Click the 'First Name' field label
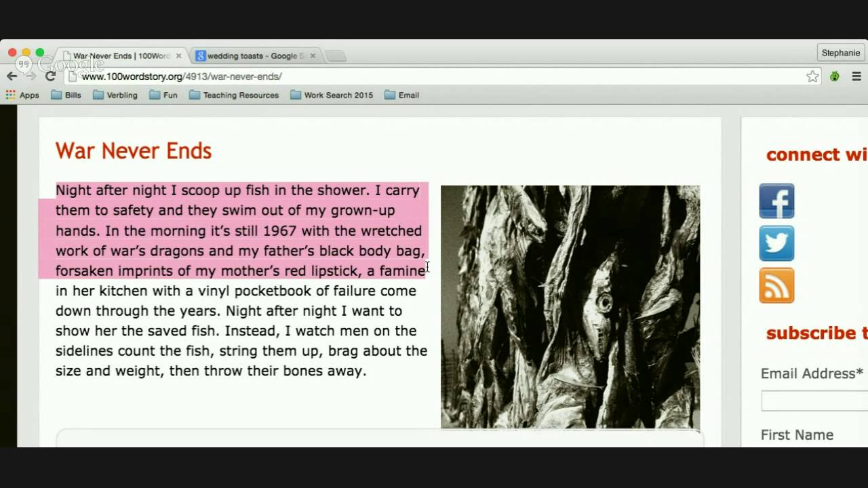The image size is (868, 488). click(797, 435)
